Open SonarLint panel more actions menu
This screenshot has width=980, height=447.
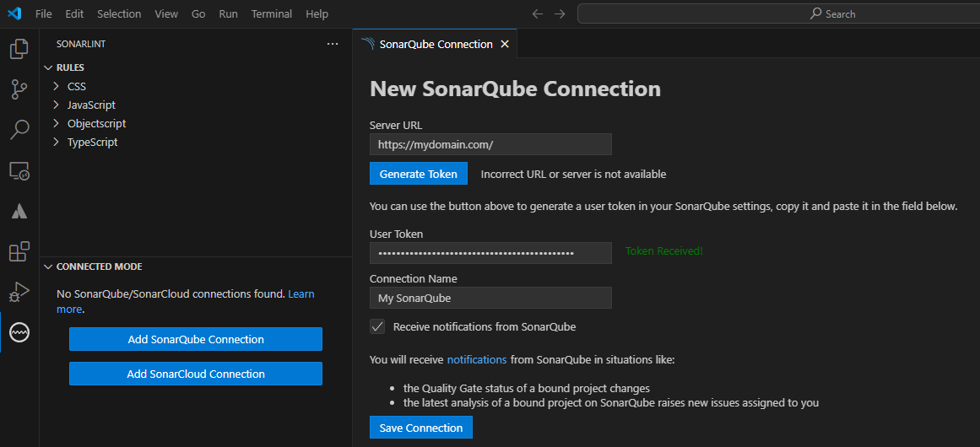(x=333, y=45)
